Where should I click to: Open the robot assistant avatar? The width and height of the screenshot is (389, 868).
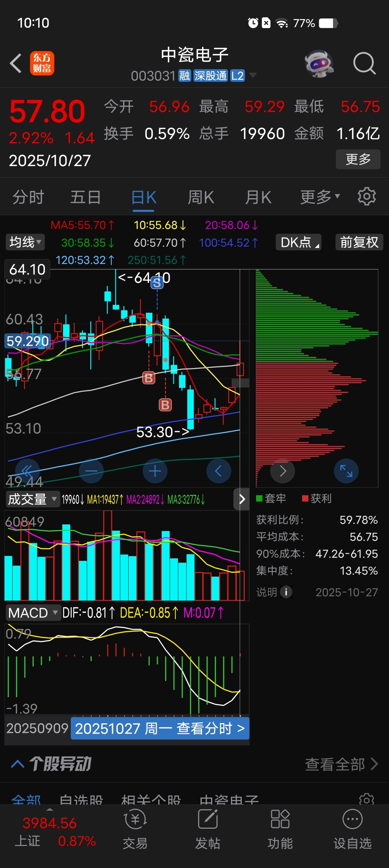pyautogui.click(x=319, y=63)
